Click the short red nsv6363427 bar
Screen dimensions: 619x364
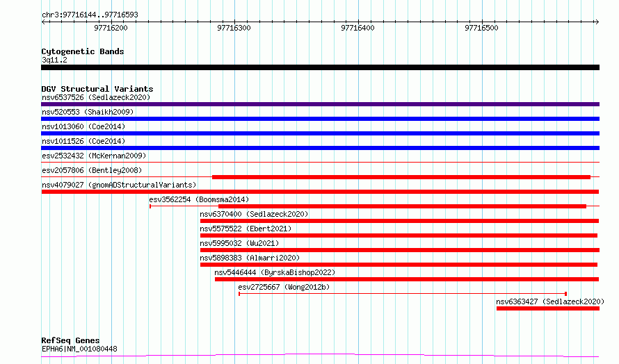548,308
